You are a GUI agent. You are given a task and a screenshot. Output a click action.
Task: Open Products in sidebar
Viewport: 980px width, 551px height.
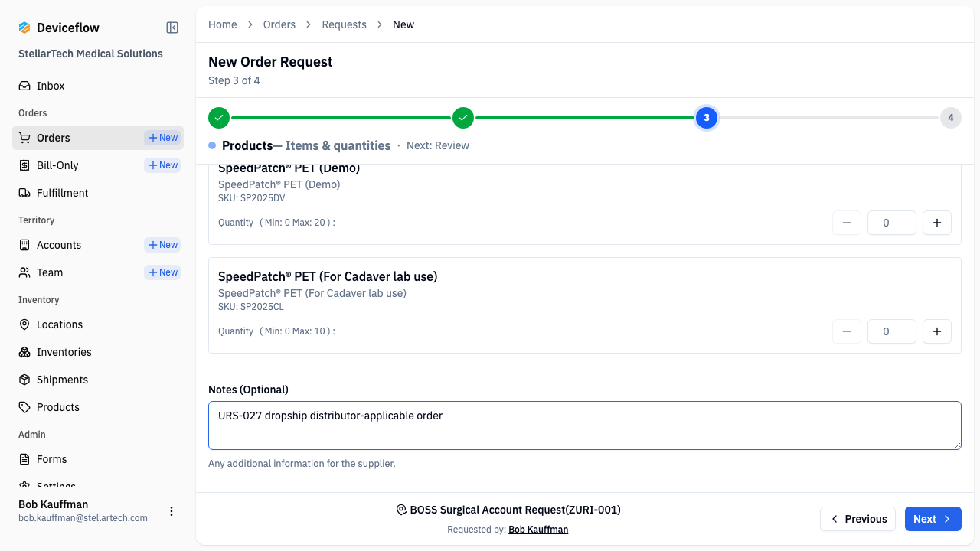click(x=98, y=407)
